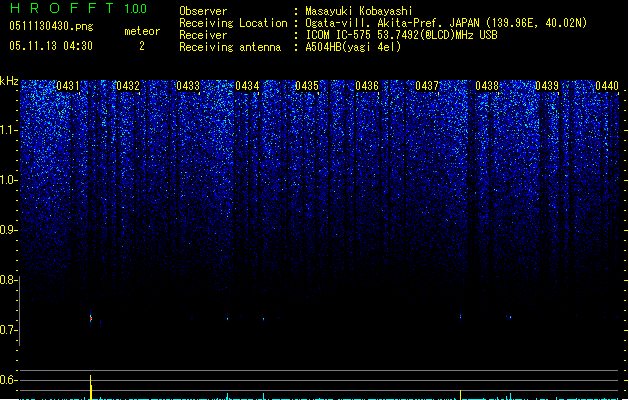This screenshot has height=400, width=629.
Task: Click the 0.9 kHz axis label
Action: click(x=9, y=230)
